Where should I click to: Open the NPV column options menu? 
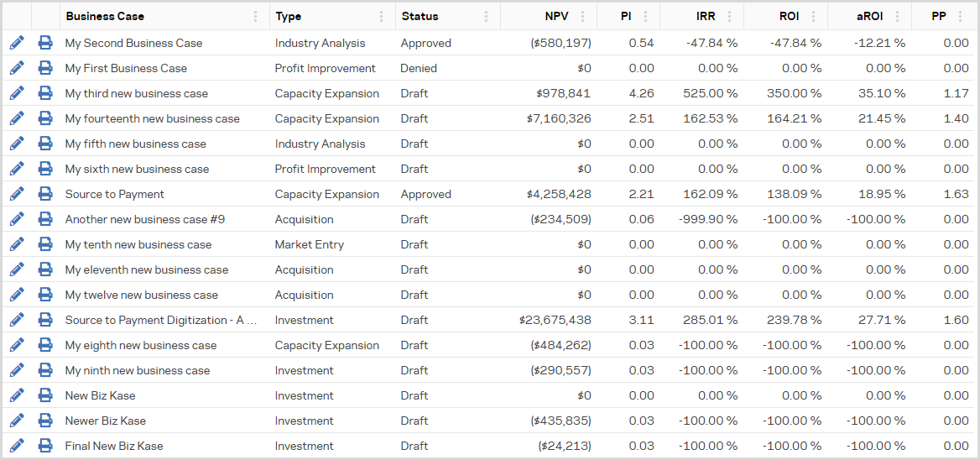[583, 16]
